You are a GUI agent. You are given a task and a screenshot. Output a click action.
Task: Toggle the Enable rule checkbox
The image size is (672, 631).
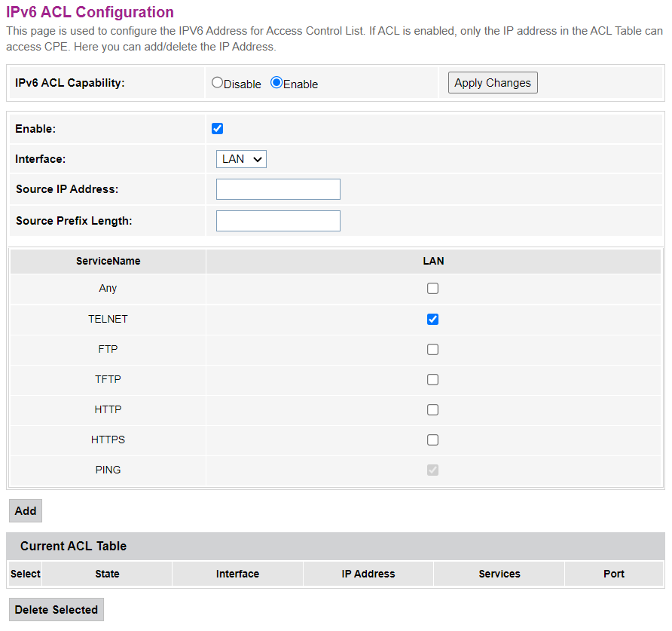[x=218, y=129]
